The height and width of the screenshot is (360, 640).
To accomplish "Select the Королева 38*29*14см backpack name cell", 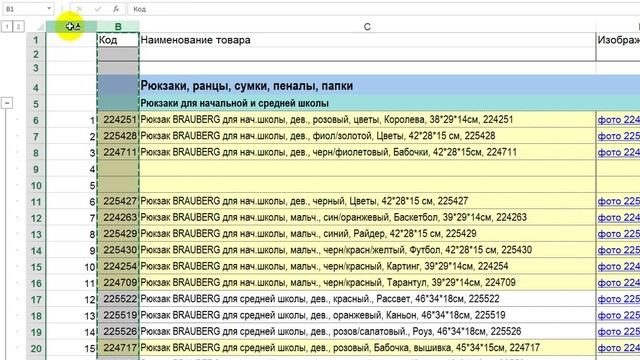I will pyautogui.click(x=367, y=120).
